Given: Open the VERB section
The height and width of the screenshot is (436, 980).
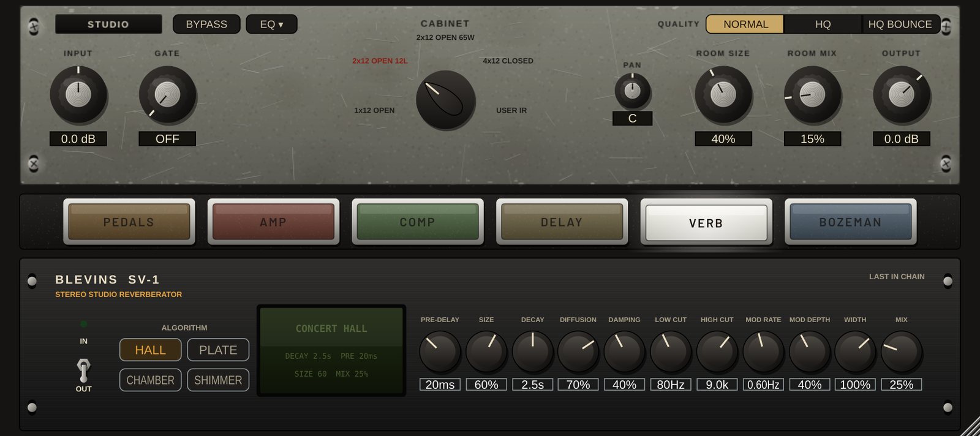Looking at the screenshot, I should click(x=706, y=222).
